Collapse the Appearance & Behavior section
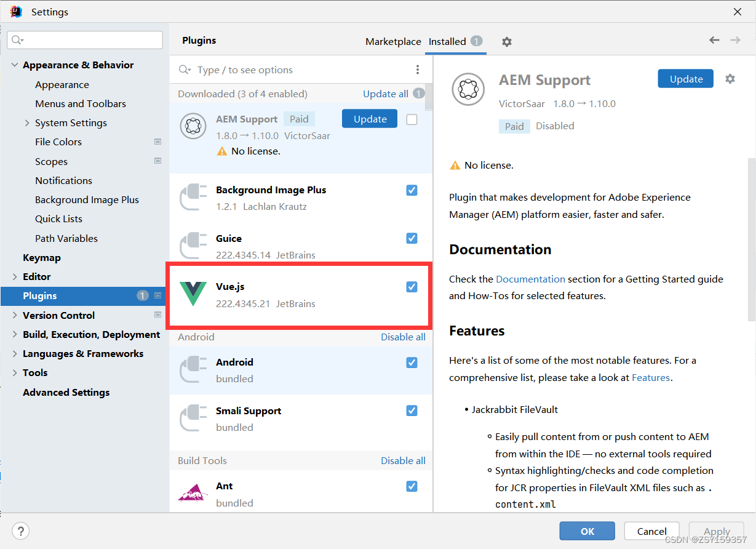The width and height of the screenshot is (756, 549). pos(14,65)
